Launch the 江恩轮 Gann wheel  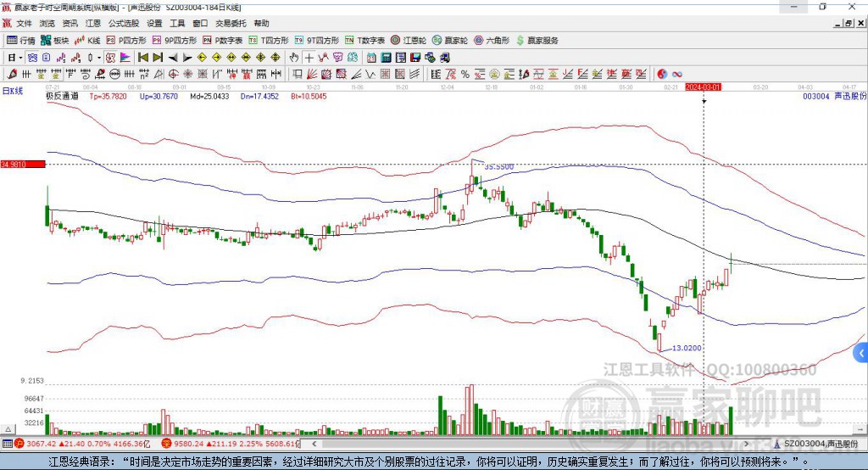(x=409, y=41)
